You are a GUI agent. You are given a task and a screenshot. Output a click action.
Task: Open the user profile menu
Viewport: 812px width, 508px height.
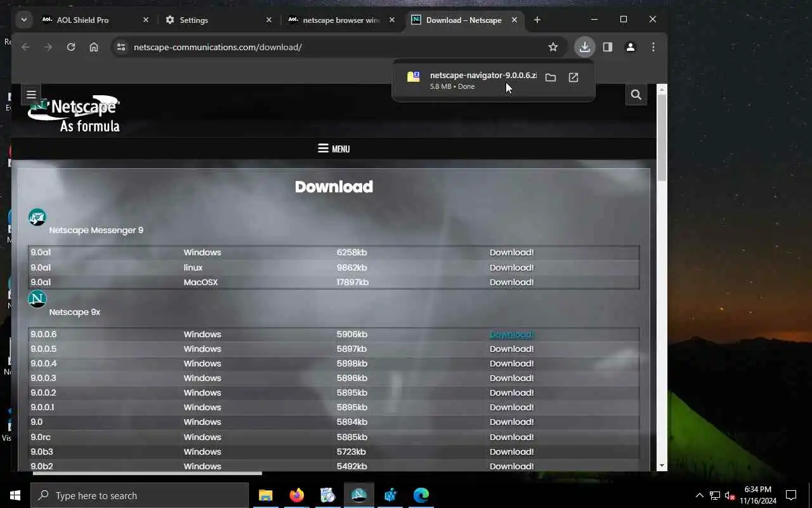pyautogui.click(x=631, y=47)
